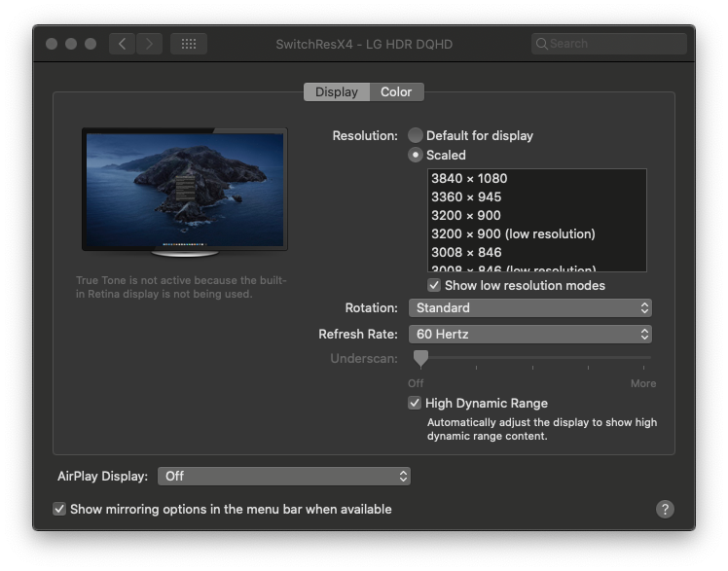Choose 3200 × 900 (low resolution) mode

point(536,234)
